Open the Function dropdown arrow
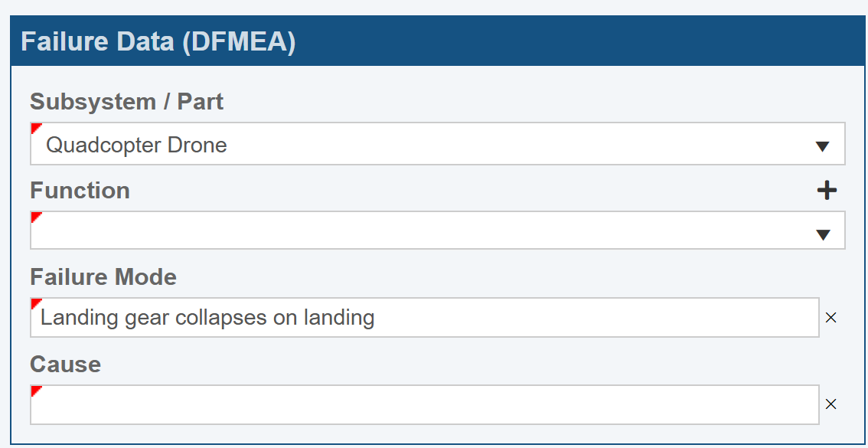This screenshot has height=448, width=868. pyautogui.click(x=823, y=234)
